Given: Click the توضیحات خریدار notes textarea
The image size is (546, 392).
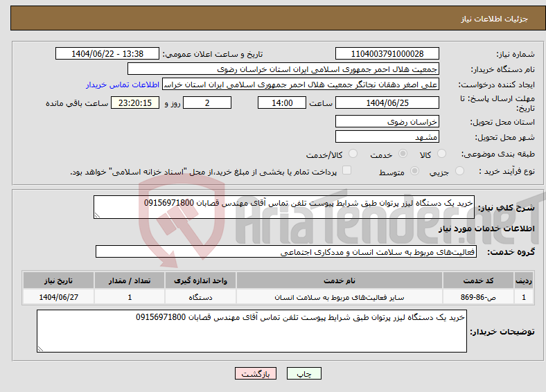Looking at the screenshot, I should [252, 331].
